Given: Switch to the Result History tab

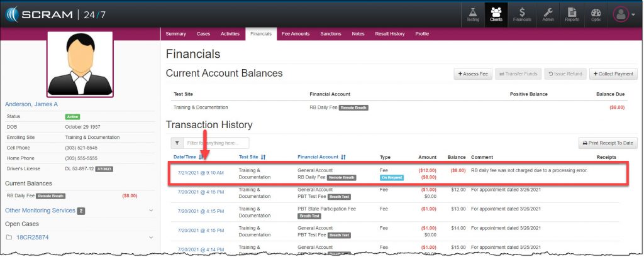Looking at the screenshot, I should 390,33.
